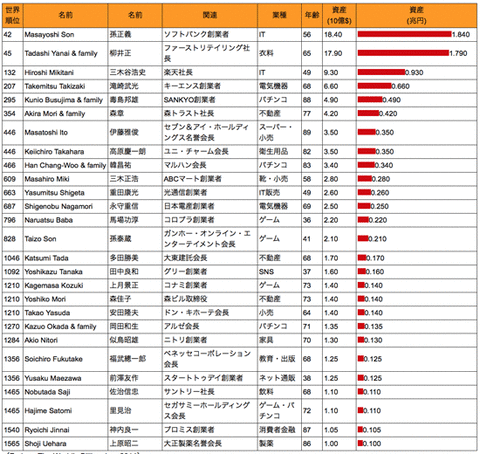Screen dimensions: 480x454
Task: Select the Shoji Uehara cell
Action: (x=65, y=443)
